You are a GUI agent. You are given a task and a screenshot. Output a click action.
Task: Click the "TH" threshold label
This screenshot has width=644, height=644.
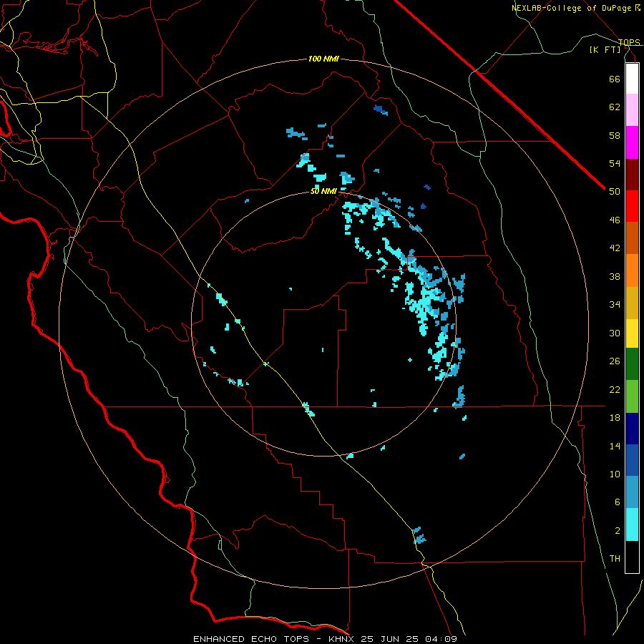pos(615,559)
